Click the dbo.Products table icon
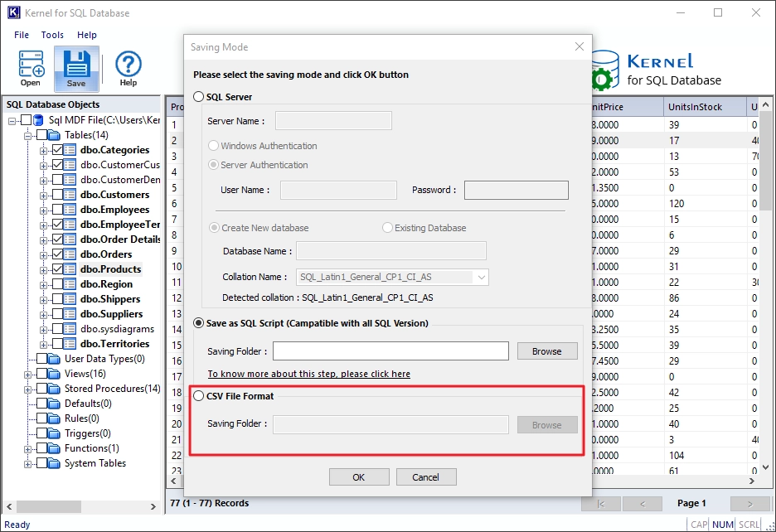 (x=70, y=269)
